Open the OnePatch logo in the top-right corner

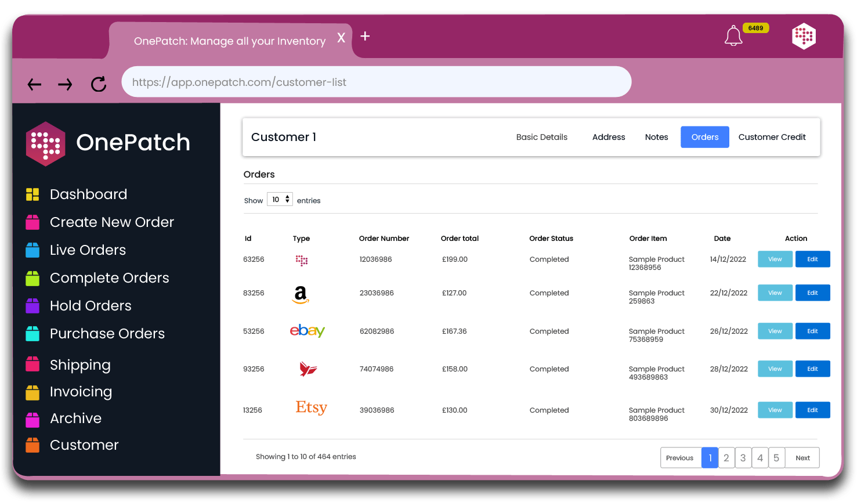(804, 35)
